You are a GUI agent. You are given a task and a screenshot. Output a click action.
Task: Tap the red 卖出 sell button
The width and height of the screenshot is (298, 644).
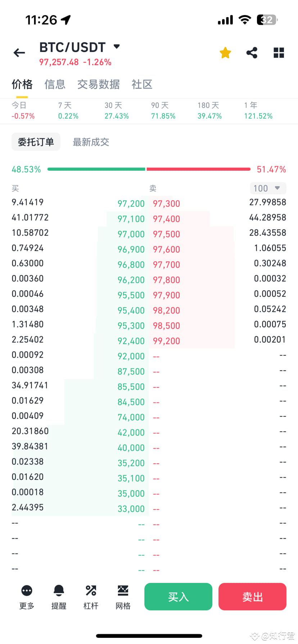[252, 597]
